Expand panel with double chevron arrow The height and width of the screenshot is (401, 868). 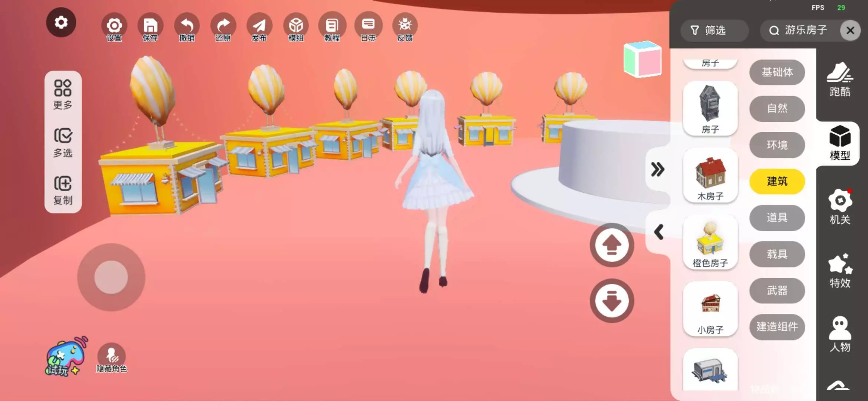(x=658, y=170)
